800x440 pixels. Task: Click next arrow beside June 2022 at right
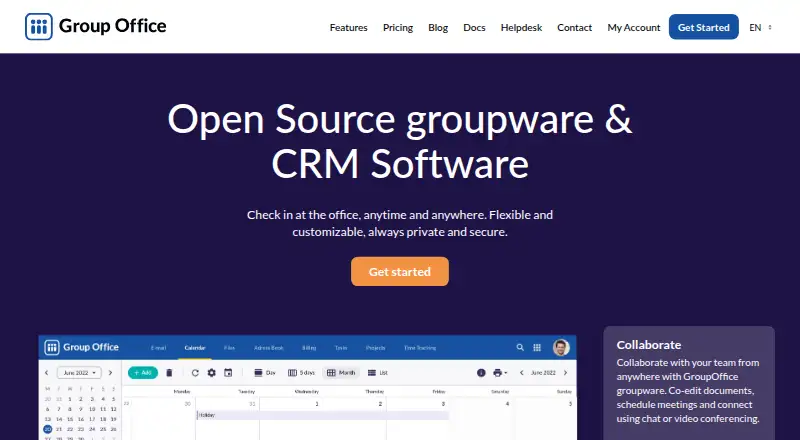[565, 373]
